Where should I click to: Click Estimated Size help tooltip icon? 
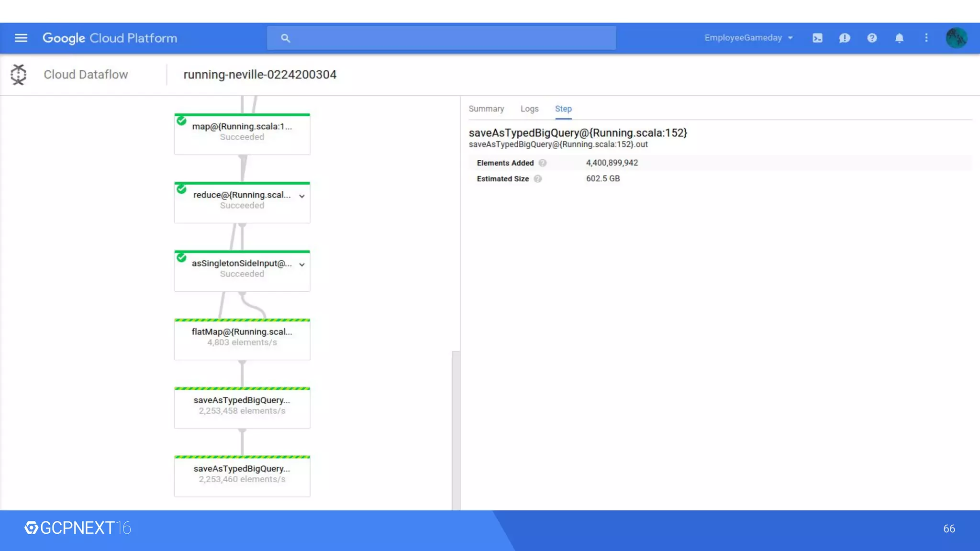537,179
